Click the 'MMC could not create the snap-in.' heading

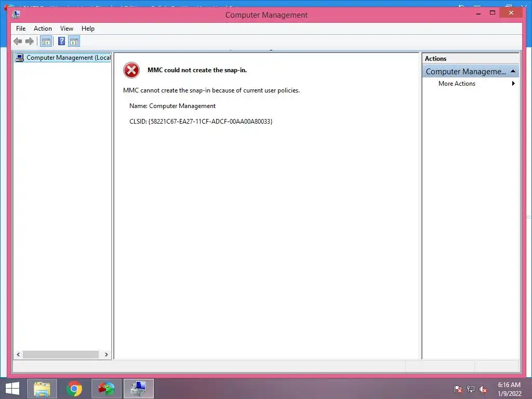(x=197, y=70)
